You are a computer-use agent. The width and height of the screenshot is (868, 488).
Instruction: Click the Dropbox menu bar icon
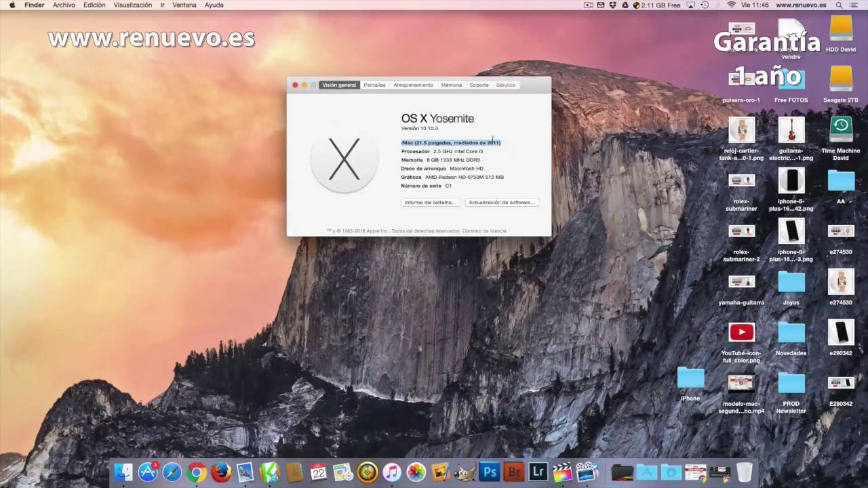[x=613, y=5]
